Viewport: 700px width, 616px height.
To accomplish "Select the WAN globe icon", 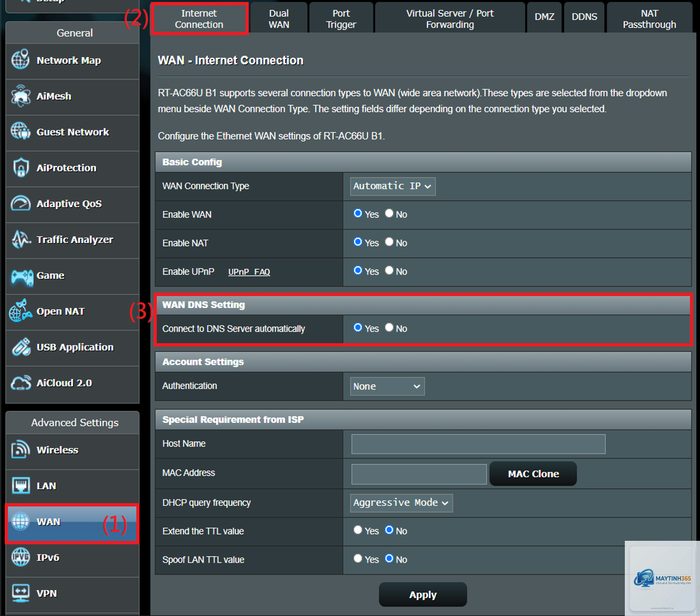I will click(x=20, y=522).
